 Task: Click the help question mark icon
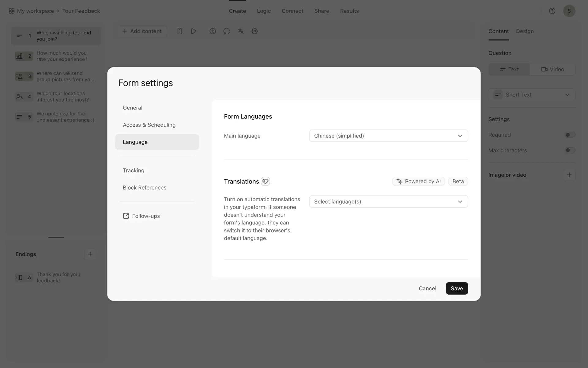(552, 11)
